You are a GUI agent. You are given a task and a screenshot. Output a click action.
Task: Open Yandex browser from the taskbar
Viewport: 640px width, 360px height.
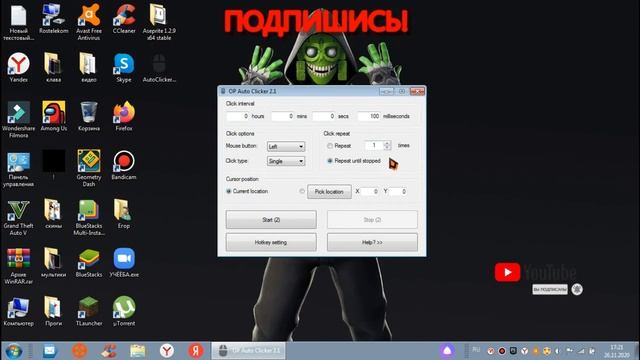[167, 351]
